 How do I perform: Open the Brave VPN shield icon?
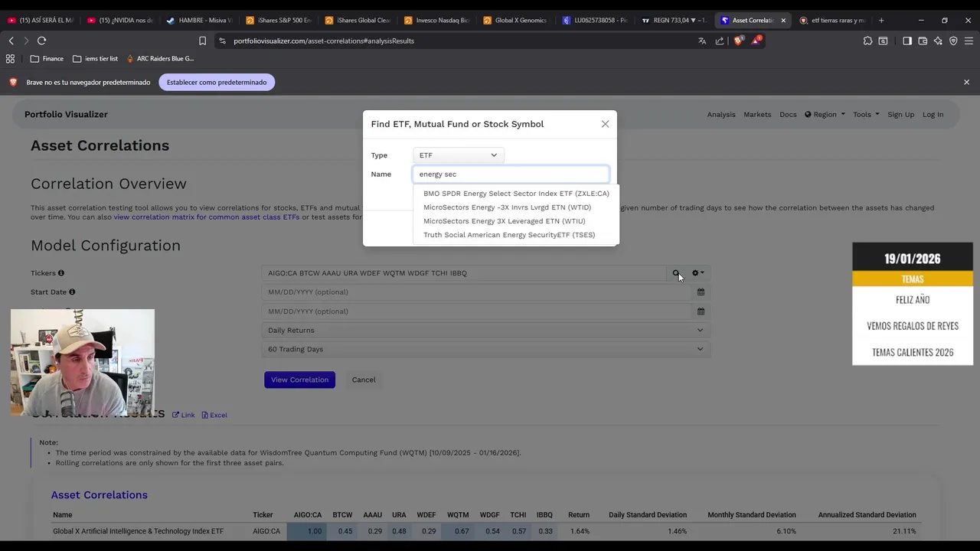tap(953, 41)
